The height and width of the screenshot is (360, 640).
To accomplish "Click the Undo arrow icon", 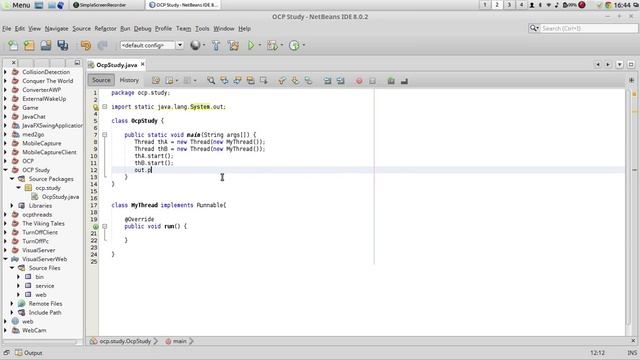I will (86, 45).
